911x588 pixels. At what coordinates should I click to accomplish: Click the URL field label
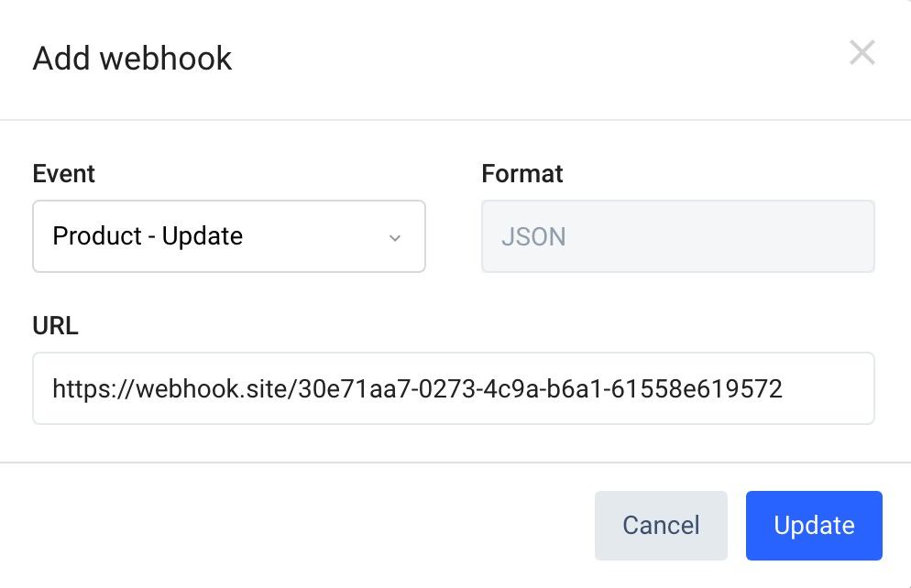(55, 326)
